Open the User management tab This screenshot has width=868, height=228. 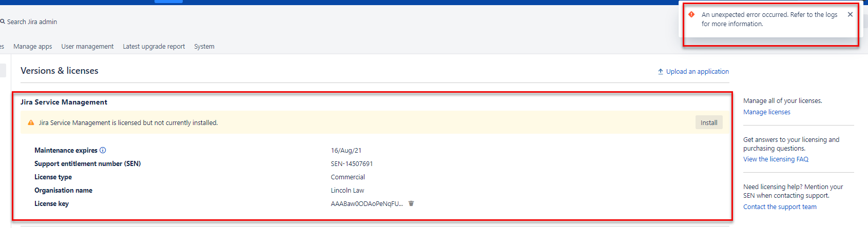click(87, 46)
